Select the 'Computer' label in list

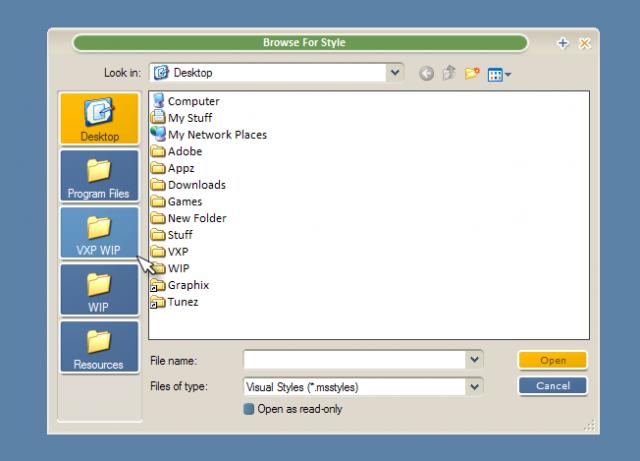193,101
